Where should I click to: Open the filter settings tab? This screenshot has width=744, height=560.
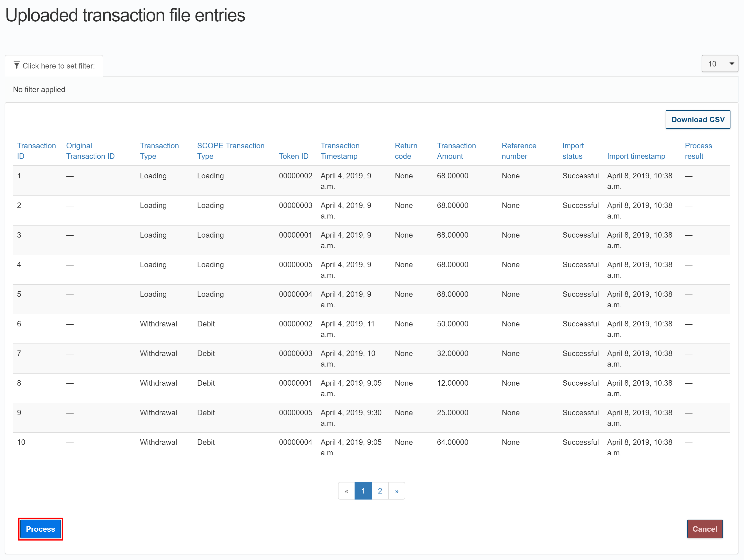pos(54,65)
